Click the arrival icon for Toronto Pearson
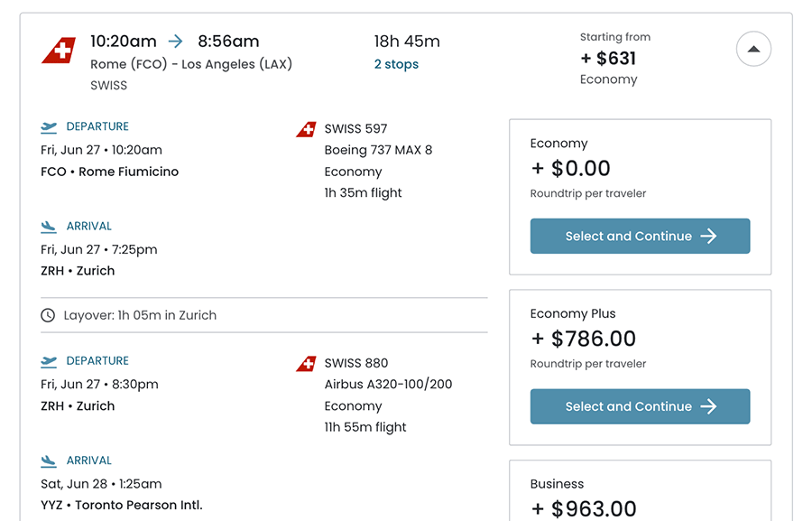 point(49,461)
